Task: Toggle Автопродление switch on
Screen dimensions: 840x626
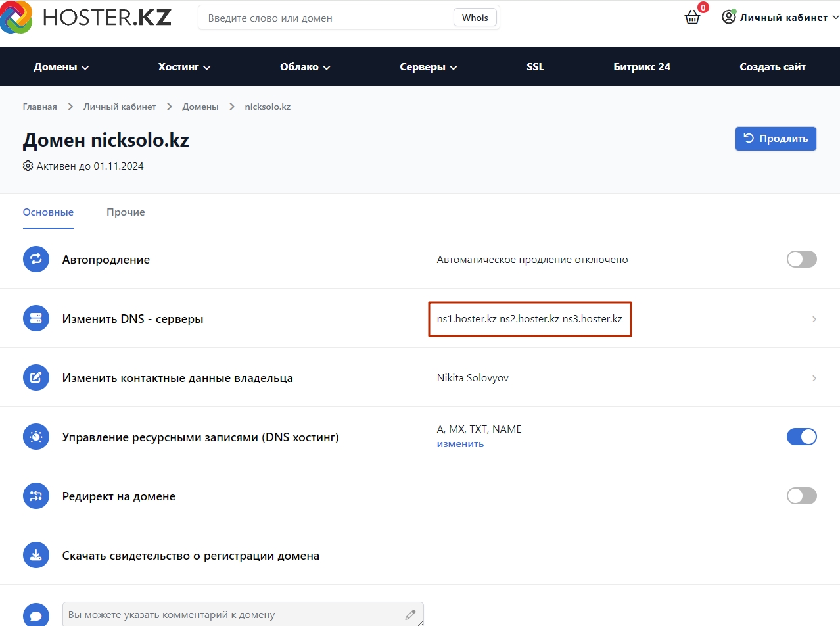Action: (x=801, y=259)
